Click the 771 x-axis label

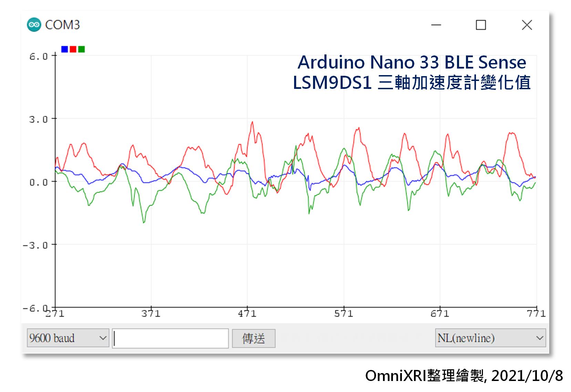[x=536, y=313]
